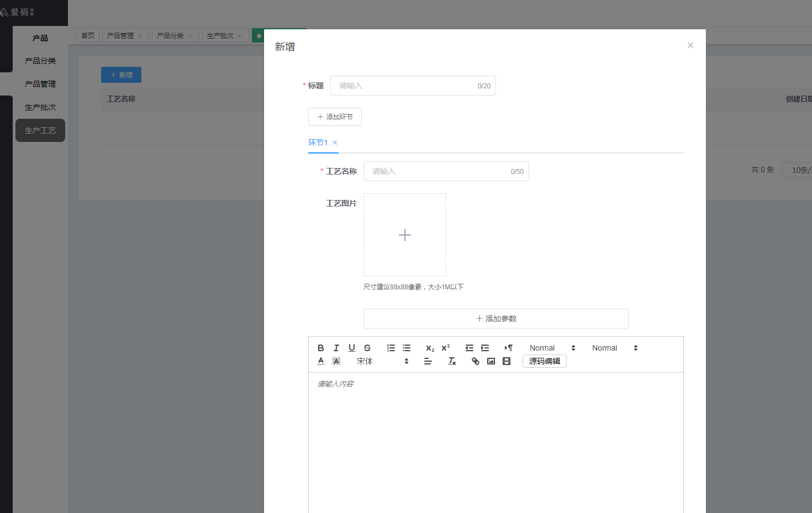Click the 产品 sidebar heading
The image size is (812, 513).
[x=40, y=38]
